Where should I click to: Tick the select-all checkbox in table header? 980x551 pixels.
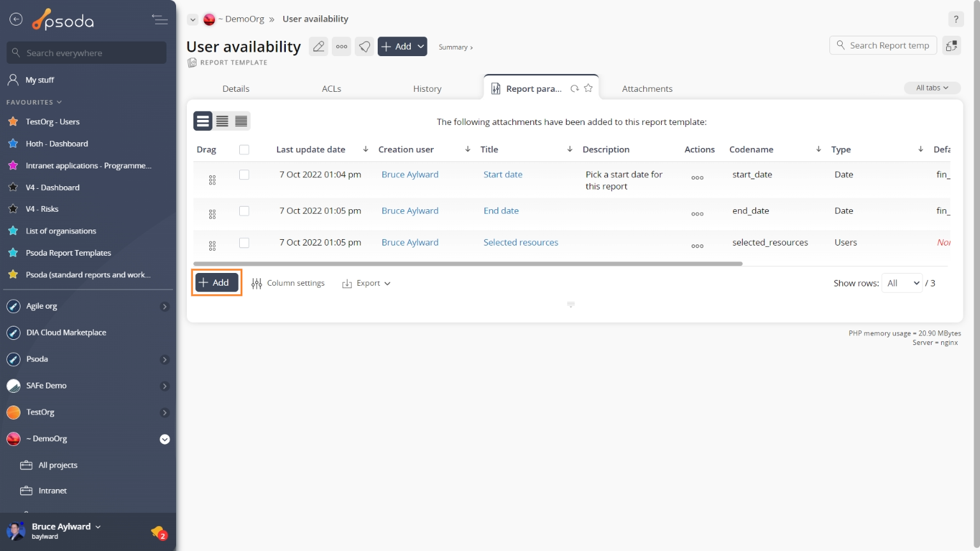click(x=244, y=150)
